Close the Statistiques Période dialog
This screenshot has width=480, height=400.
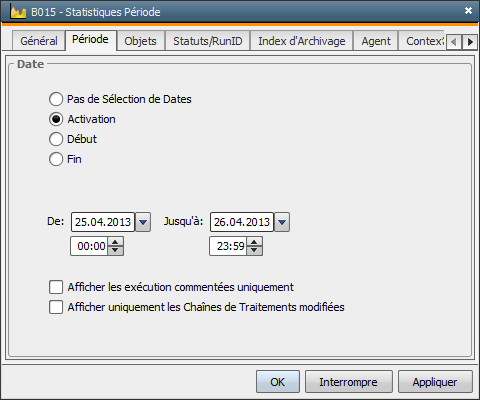[x=468, y=11]
